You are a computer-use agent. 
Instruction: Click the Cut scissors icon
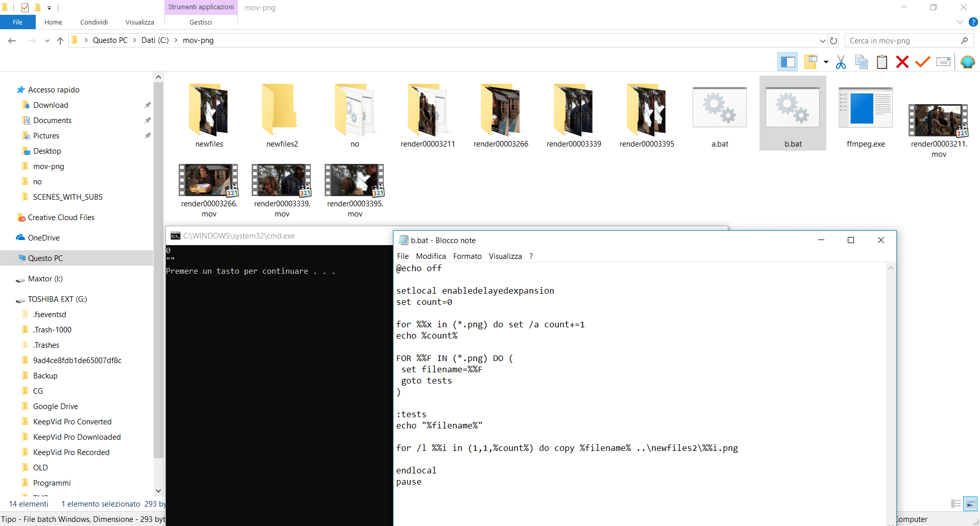(841, 62)
